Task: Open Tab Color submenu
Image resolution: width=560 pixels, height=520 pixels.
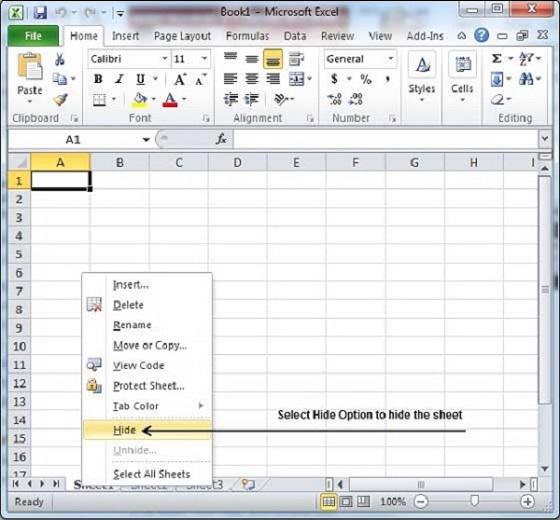Action: (147, 406)
